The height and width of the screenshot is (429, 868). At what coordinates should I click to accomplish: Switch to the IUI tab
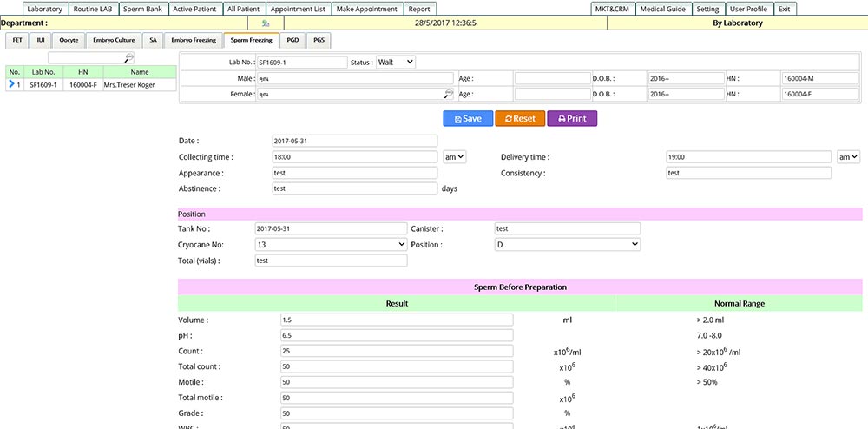(41, 41)
